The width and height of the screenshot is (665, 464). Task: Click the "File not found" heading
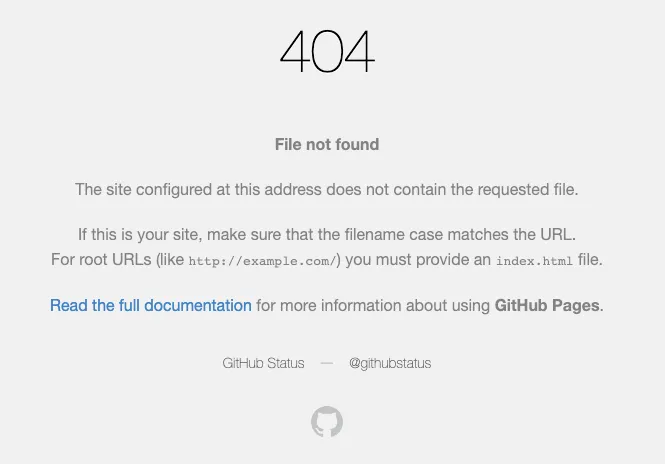point(327,144)
